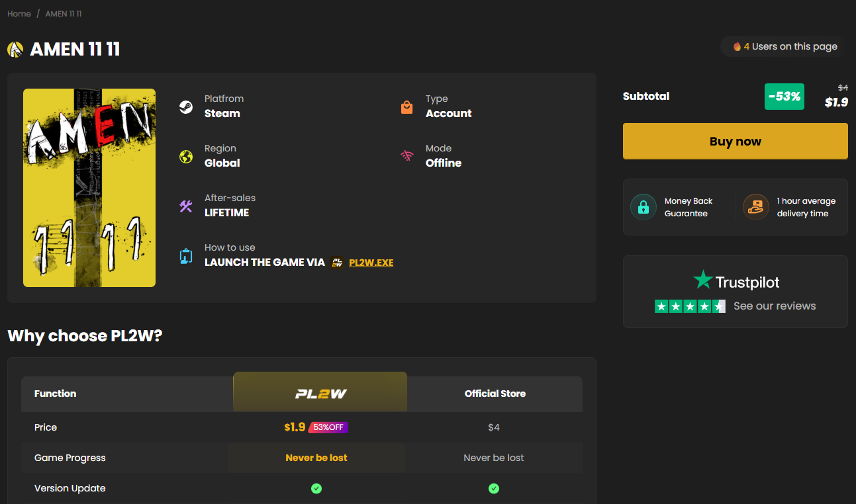
Task: Go to Home in the breadcrumb
Action: click(19, 14)
